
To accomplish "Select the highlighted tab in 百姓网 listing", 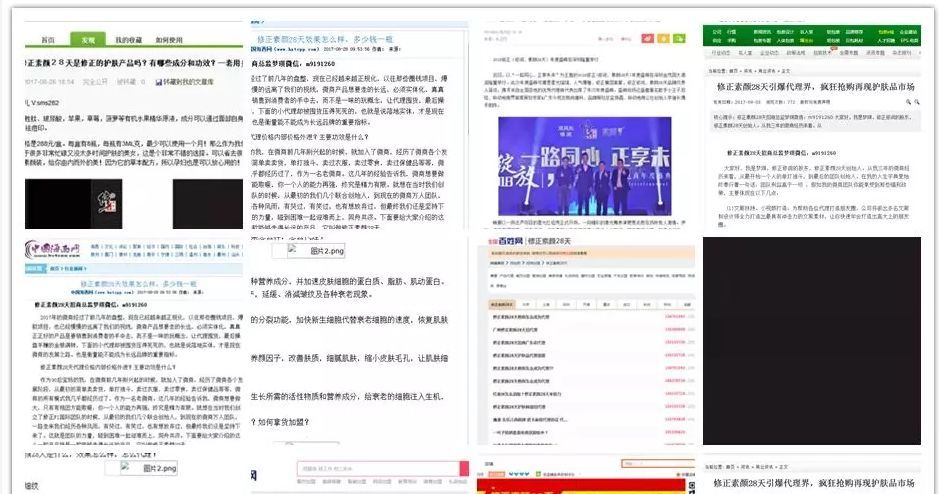I will tap(502, 305).
